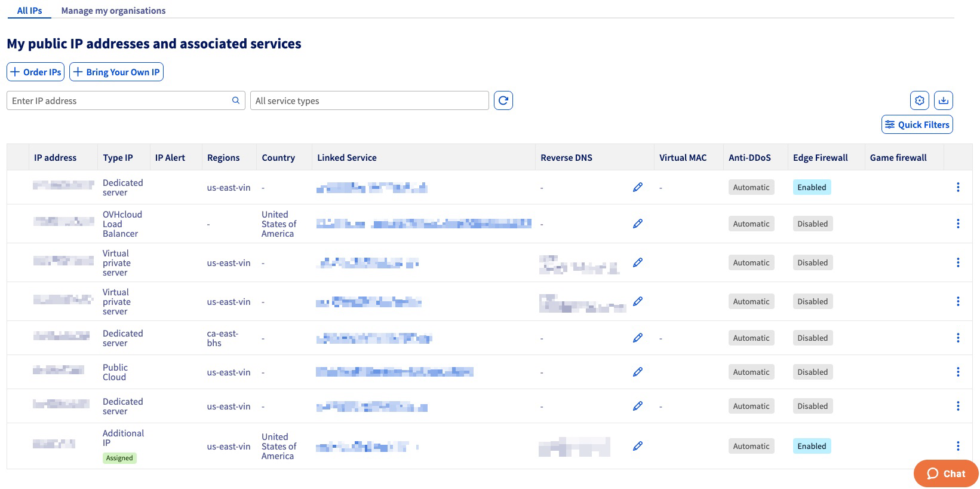Screen dimensions: 980x489
Task: Open the Quick Filters panel
Action: pos(917,124)
